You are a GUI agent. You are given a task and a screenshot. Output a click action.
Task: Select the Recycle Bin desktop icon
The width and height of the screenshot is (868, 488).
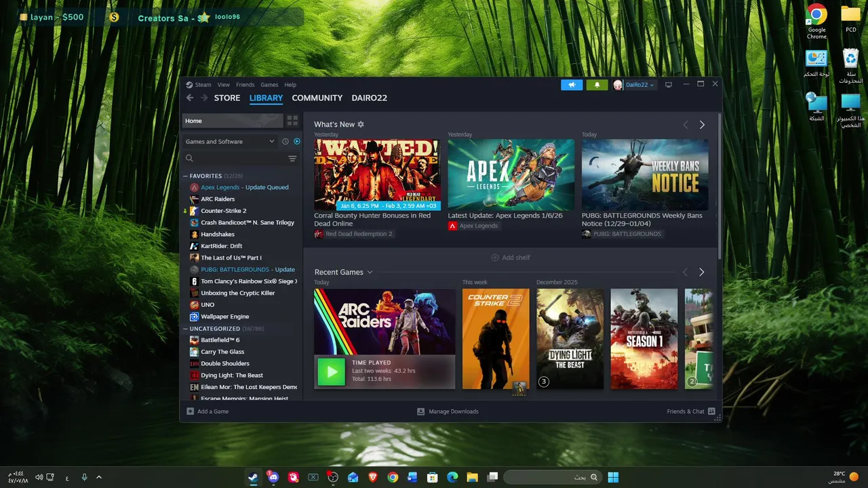[850, 66]
